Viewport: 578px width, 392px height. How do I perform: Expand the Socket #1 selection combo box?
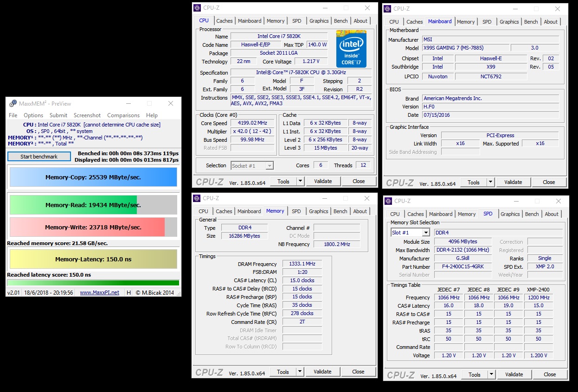click(270, 165)
